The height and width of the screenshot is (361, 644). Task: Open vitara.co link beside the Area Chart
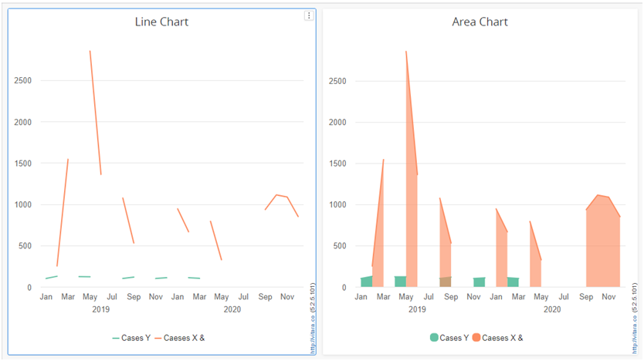633,316
